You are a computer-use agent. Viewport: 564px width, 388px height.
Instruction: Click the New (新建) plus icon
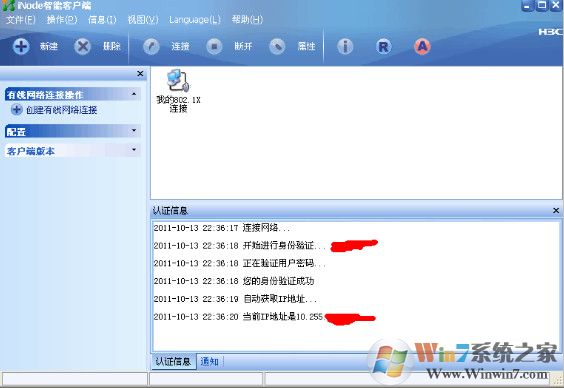tap(21, 46)
